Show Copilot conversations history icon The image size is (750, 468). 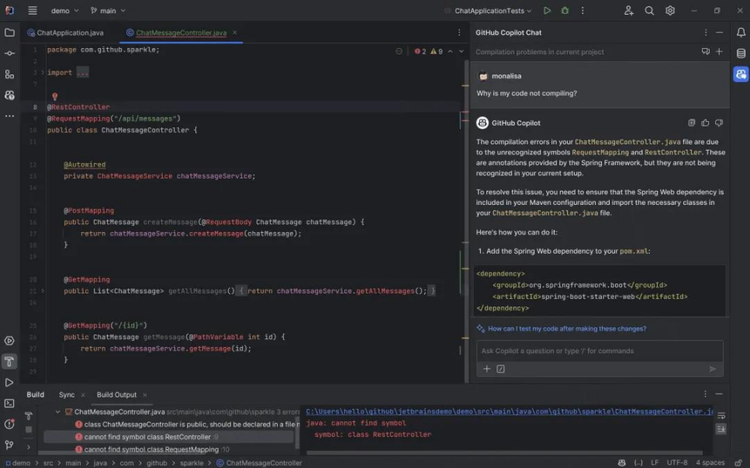(706, 51)
